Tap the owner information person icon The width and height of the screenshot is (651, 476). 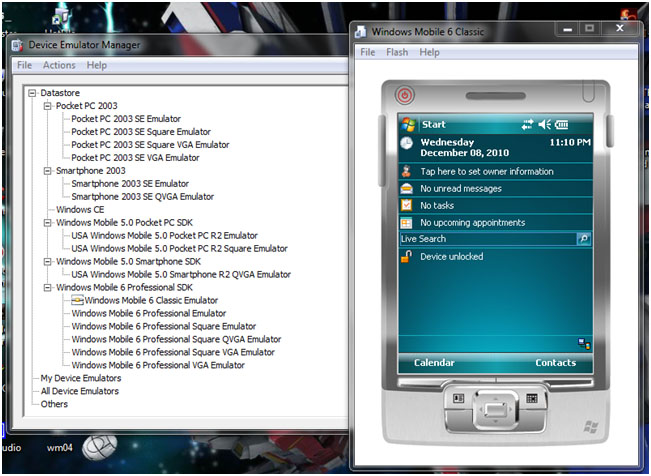(x=406, y=171)
